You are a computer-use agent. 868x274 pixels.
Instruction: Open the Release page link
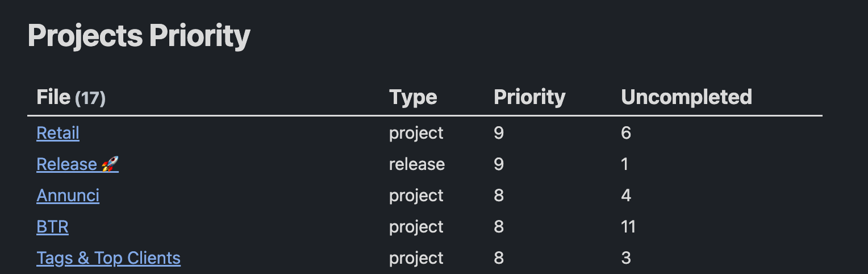coord(77,164)
